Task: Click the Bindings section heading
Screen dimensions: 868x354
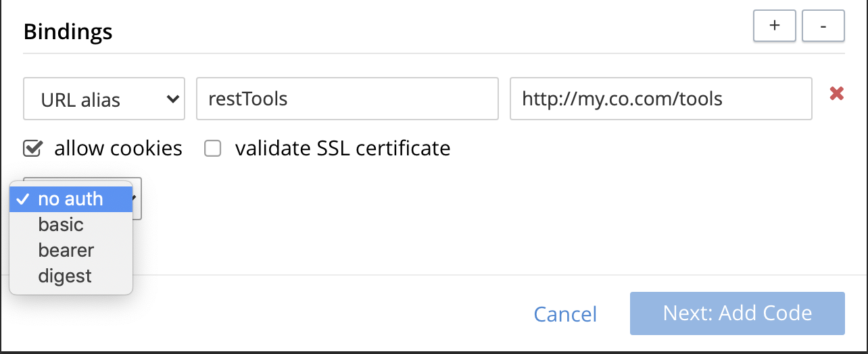Action: tap(68, 31)
